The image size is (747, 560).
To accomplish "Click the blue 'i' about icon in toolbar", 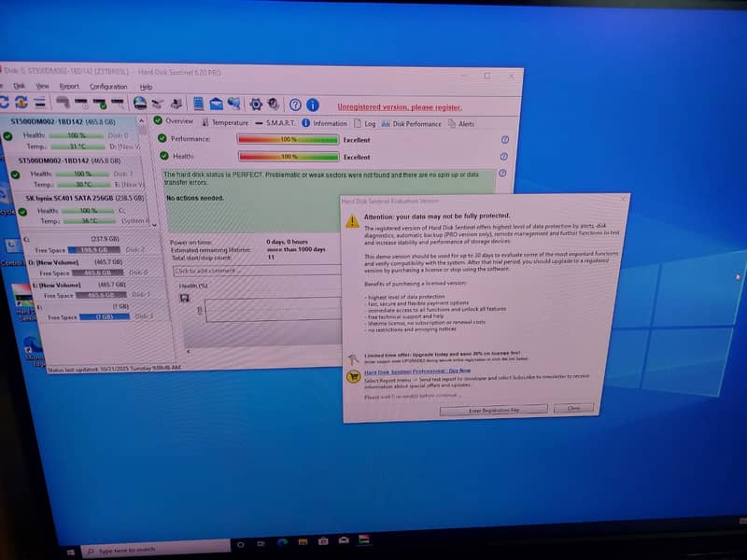I will (x=313, y=105).
